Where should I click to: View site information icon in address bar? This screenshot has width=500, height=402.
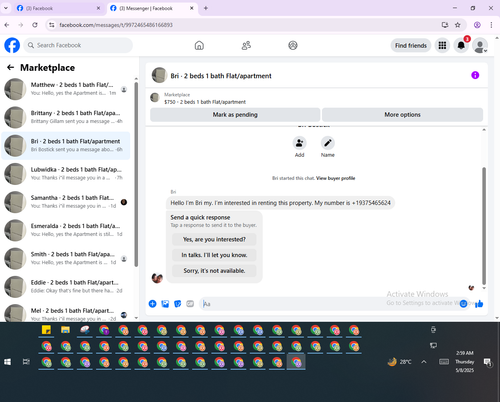coord(51,25)
